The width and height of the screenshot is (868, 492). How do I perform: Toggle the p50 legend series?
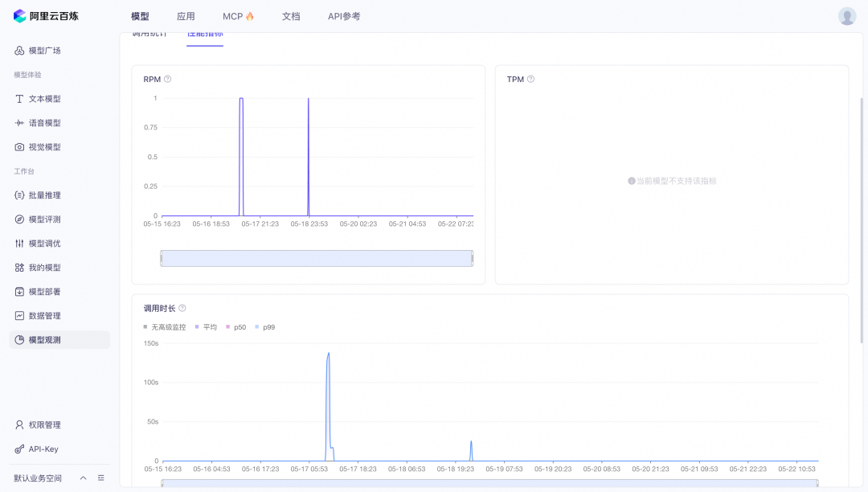(236, 327)
